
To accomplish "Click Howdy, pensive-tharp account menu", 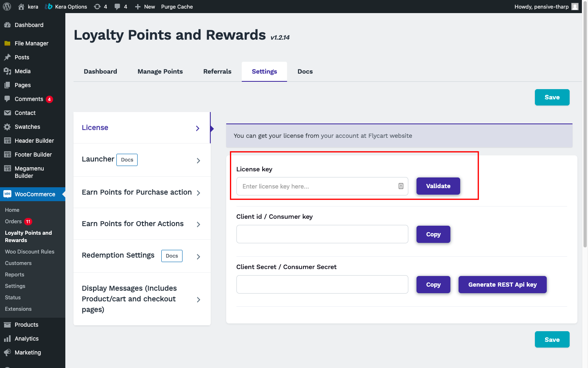I will [546, 7].
